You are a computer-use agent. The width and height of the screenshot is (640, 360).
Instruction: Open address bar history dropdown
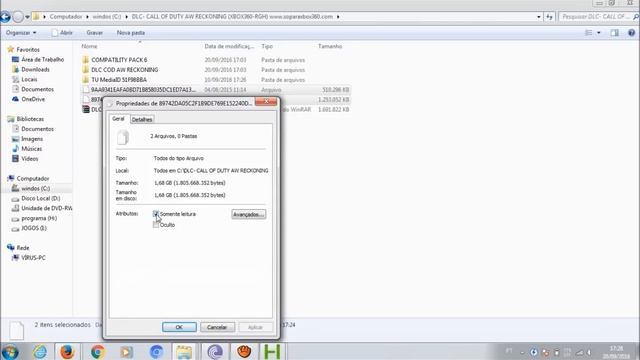[x=539, y=17]
